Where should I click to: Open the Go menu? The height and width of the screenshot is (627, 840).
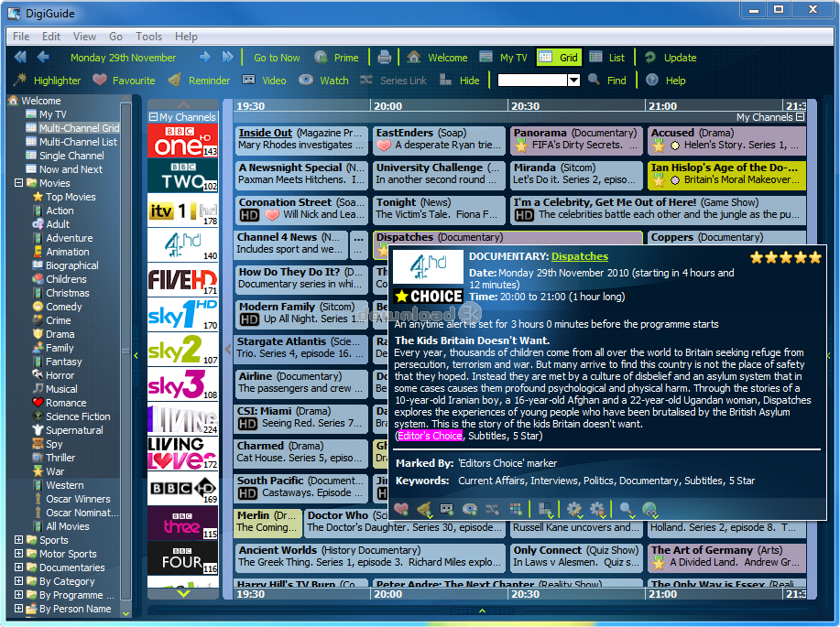115,37
